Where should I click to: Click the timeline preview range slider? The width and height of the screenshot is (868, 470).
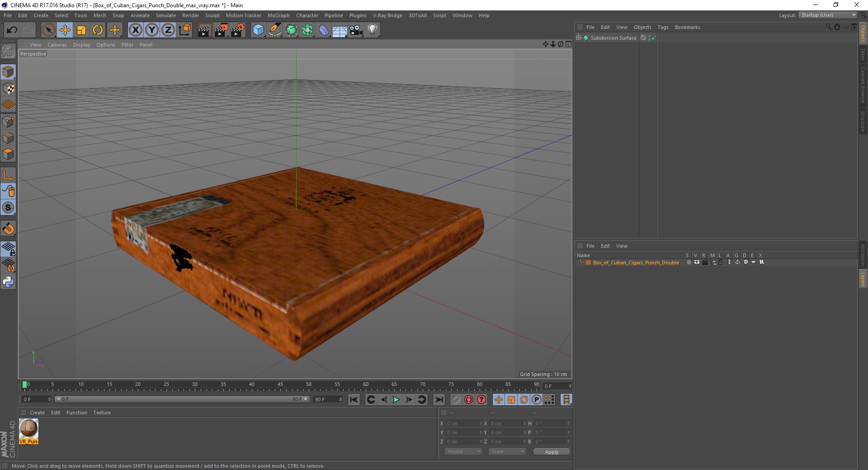pos(182,399)
